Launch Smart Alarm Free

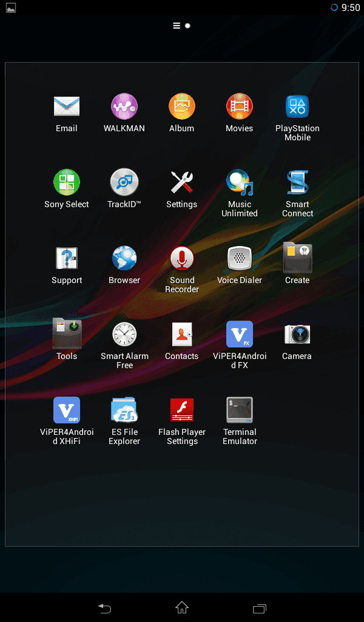[124, 335]
